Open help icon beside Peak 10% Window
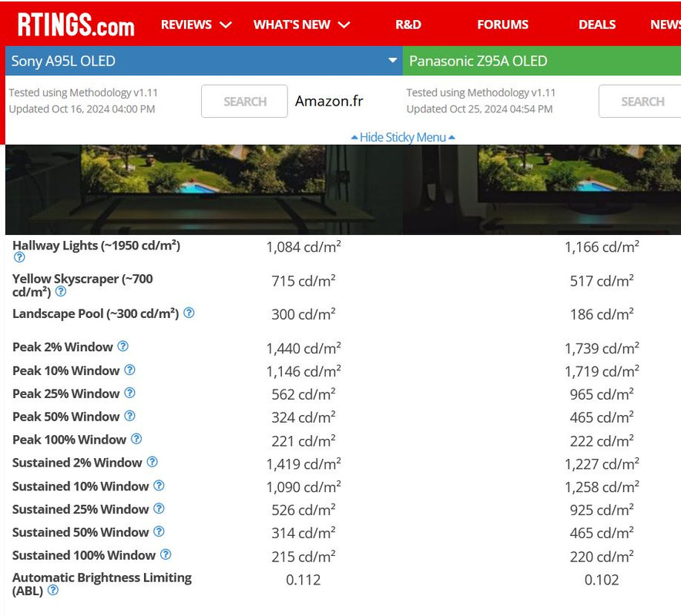This screenshot has width=681, height=616. 130,370
